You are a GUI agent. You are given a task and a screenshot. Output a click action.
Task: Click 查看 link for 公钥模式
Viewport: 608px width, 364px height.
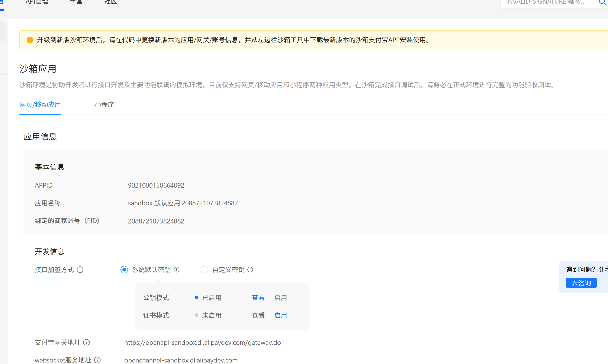click(x=258, y=297)
